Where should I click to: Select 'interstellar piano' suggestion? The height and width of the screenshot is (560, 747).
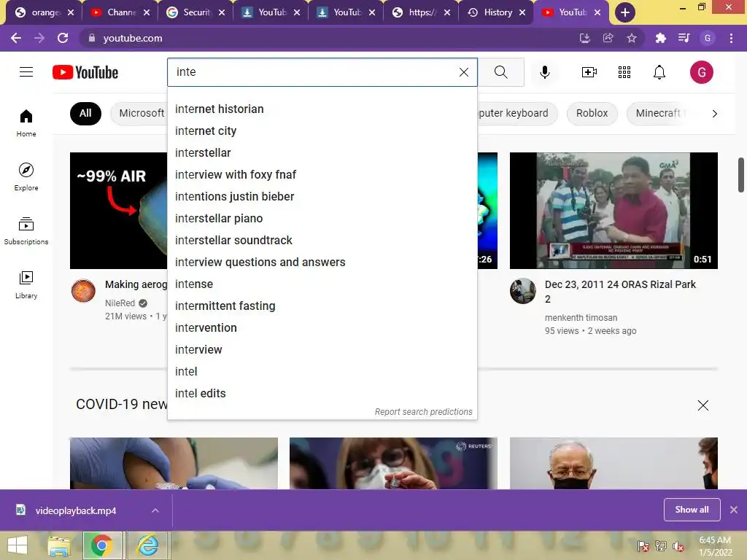(x=322, y=219)
